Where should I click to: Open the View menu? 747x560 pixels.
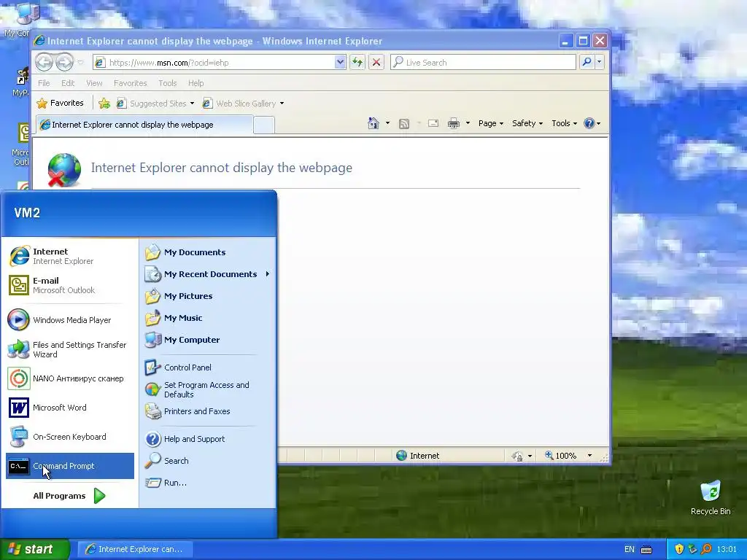pos(94,83)
